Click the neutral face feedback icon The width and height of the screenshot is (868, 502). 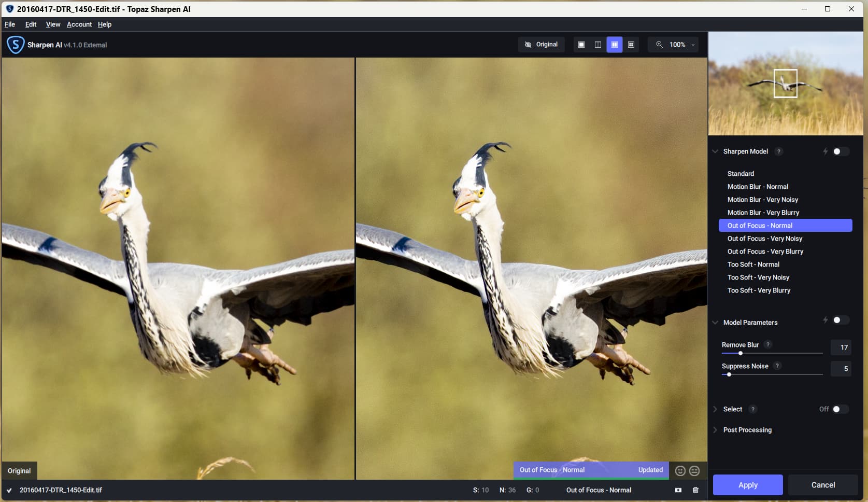pos(695,470)
